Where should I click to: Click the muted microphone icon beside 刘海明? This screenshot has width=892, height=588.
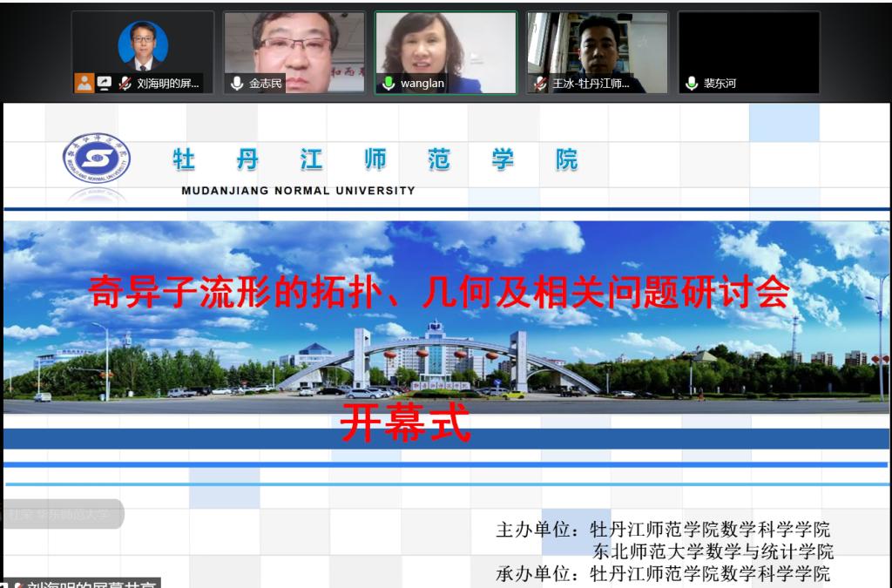(x=125, y=84)
